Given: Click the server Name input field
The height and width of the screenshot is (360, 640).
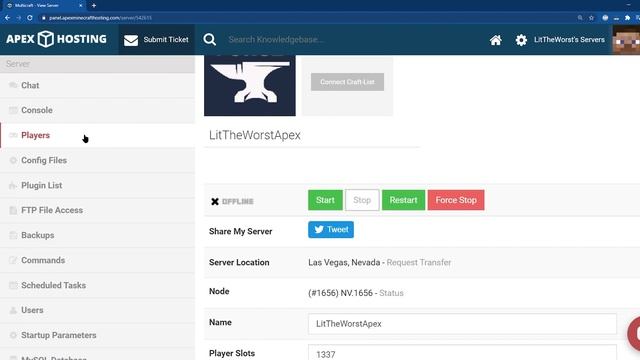Looking at the screenshot, I should 462,324.
